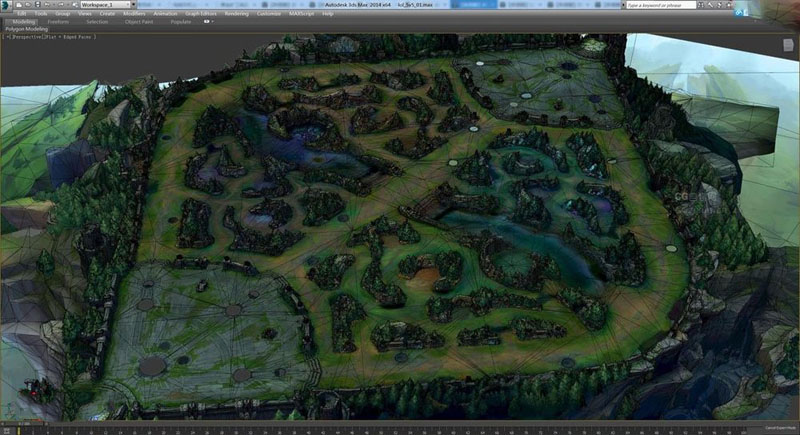Image resolution: width=800 pixels, height=435 pixels.
Task: Click the viewport plus menu label
Action: [x=8, y=37]
